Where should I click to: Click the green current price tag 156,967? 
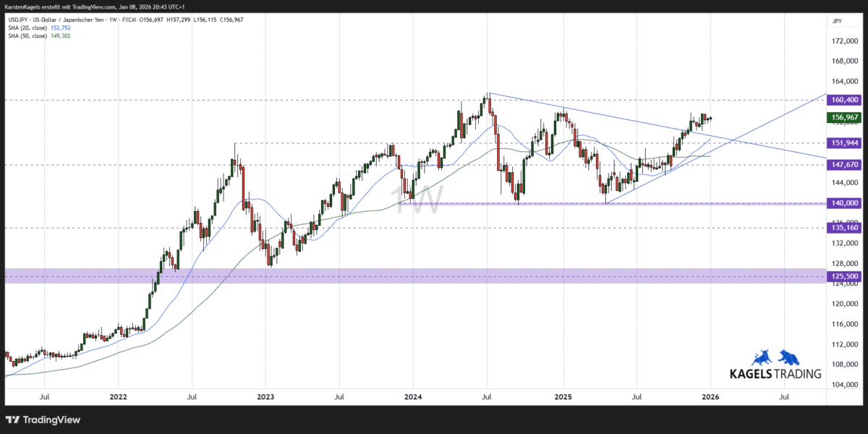(x=843, y=116)
